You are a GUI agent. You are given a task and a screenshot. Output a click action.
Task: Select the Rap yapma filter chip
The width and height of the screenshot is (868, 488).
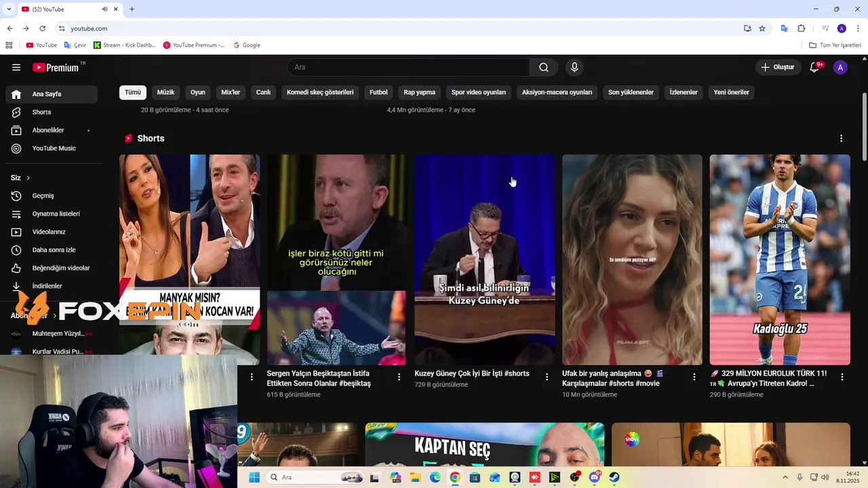(x=420, y=92)
